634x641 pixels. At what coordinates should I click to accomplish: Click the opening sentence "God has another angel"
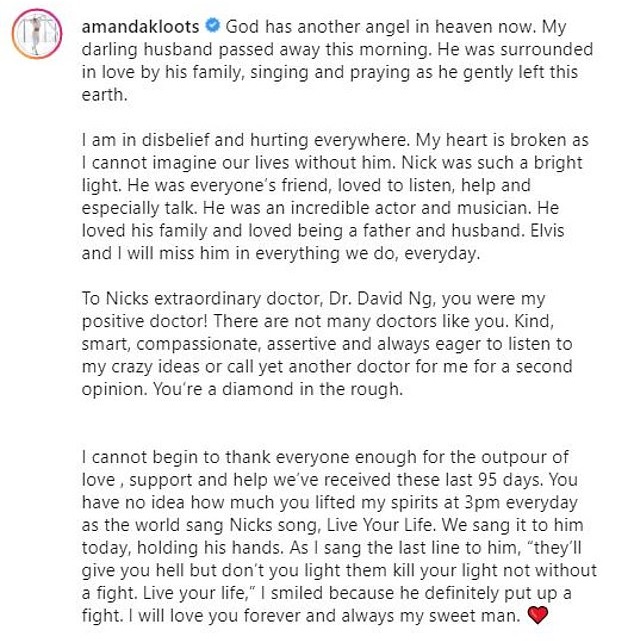pos(307,27)
